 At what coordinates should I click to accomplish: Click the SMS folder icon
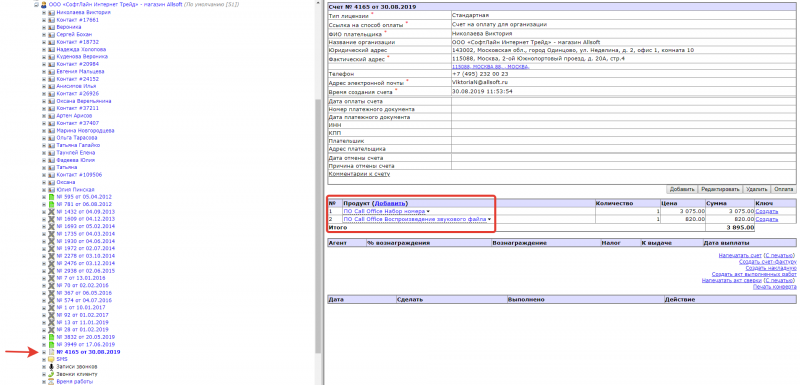[51, 360]
